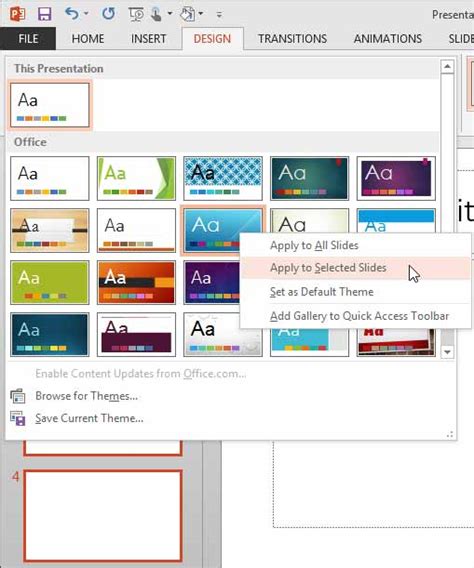Click the Save Current Theme icon
Viewport: 474px width, 568px height.
[18, 418]
